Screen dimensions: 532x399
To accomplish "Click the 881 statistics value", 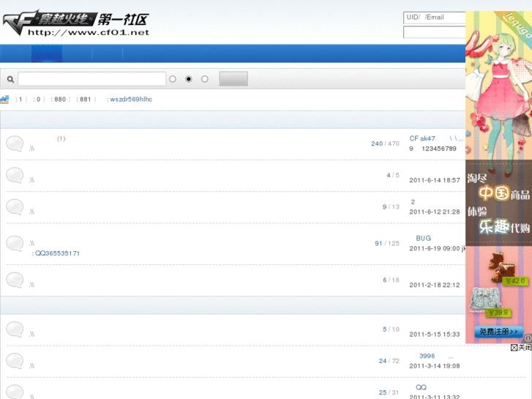I will pos(85,99).
